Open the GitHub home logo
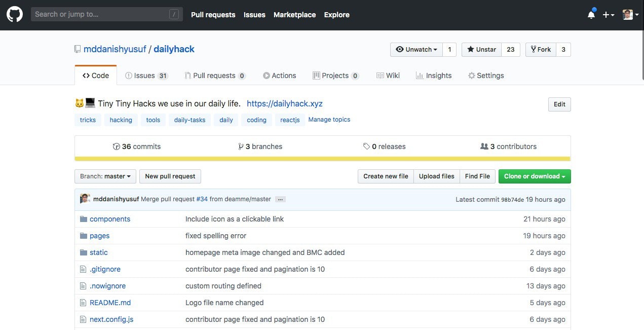 15,15
